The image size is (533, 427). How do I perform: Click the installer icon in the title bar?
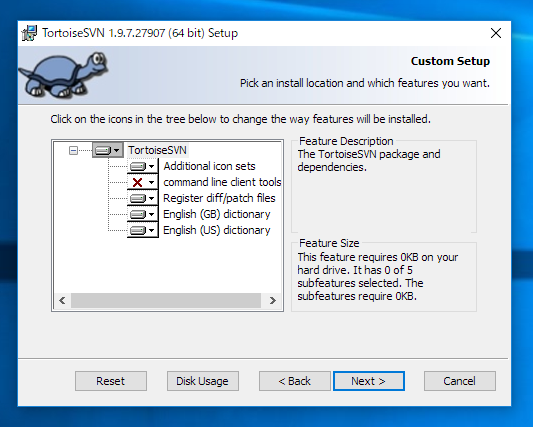click(29, 33)
